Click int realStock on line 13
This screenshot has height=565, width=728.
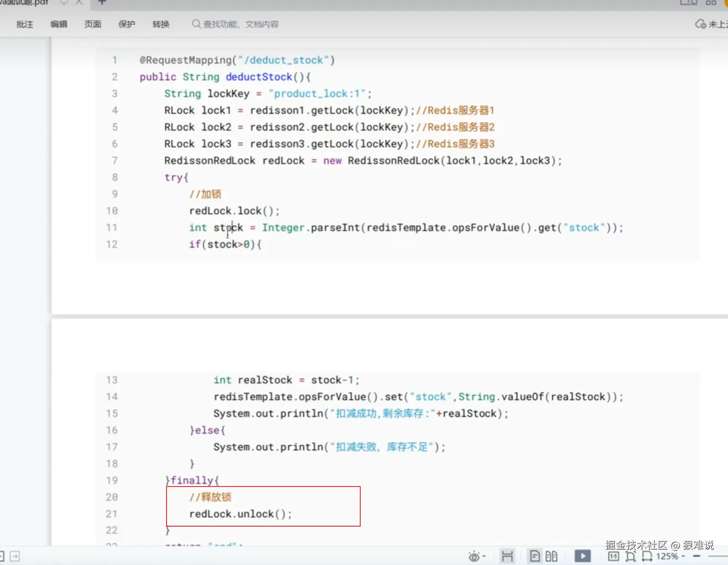[253, 380]
